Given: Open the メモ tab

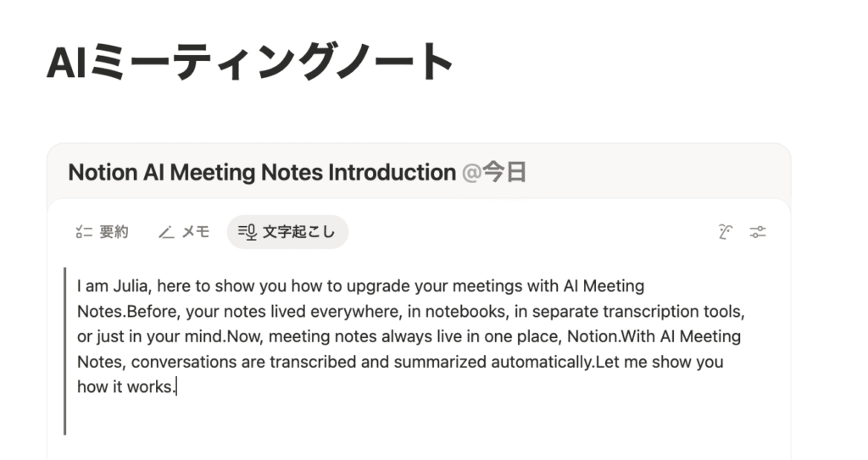Looking at the screenshot, I should pos(196,232).
